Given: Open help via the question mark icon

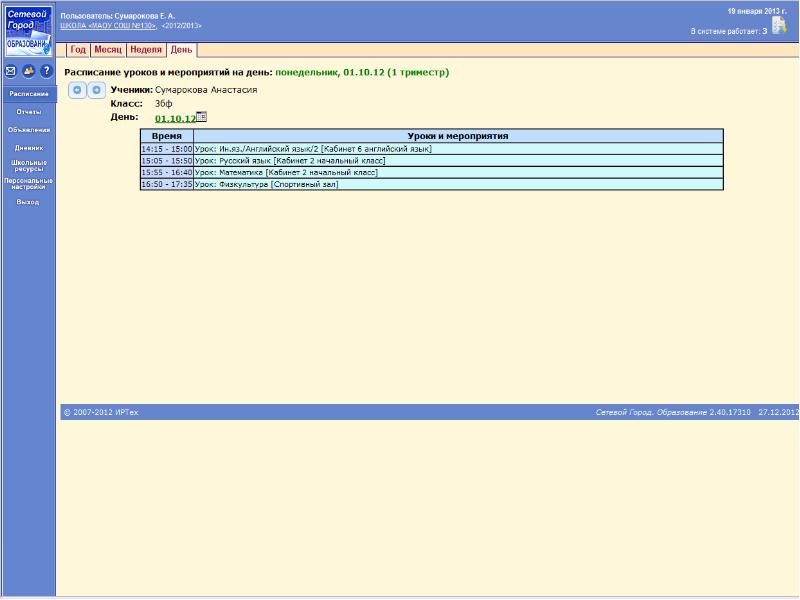Looking at the screenshot, I should point(46,71).
